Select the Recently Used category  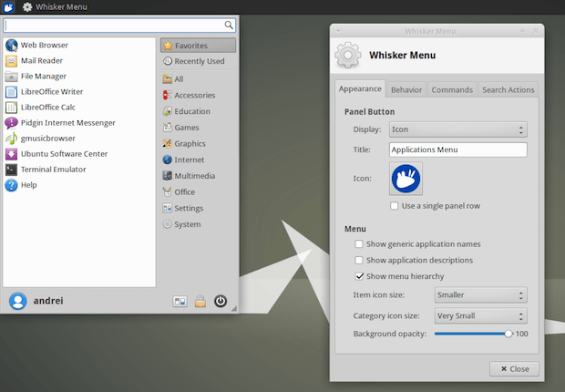tap(198, 61)
